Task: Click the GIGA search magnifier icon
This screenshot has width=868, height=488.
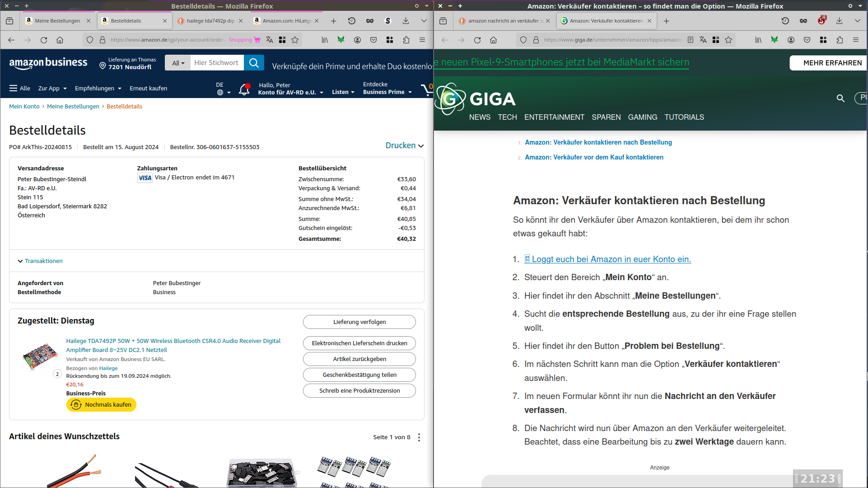Action: pos(840,98)
